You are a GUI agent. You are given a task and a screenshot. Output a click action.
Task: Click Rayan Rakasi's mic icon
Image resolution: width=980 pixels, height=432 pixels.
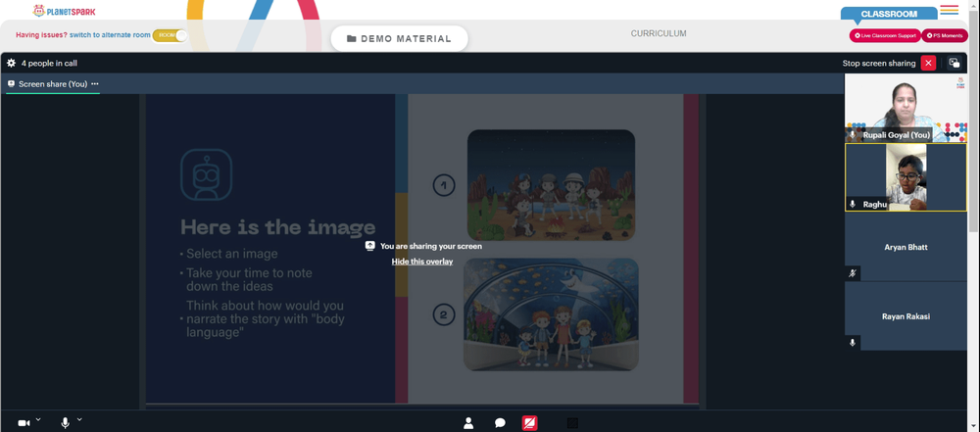coord(853,343)
